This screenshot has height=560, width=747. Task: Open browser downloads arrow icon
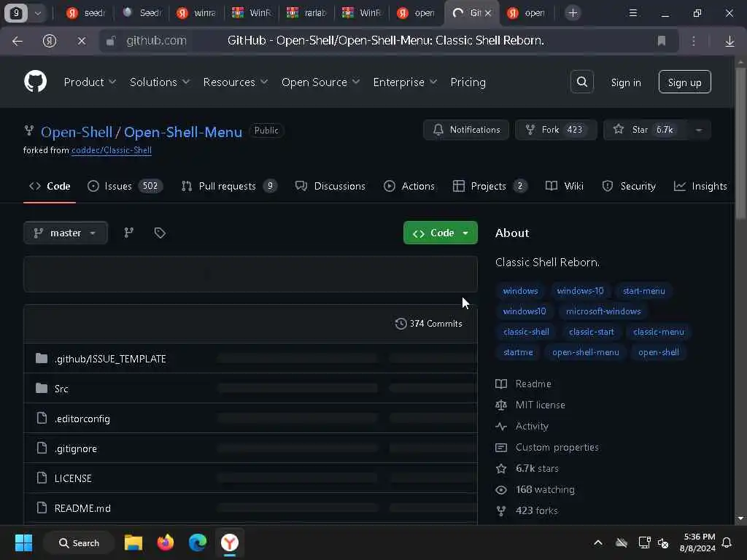(729, 41)
